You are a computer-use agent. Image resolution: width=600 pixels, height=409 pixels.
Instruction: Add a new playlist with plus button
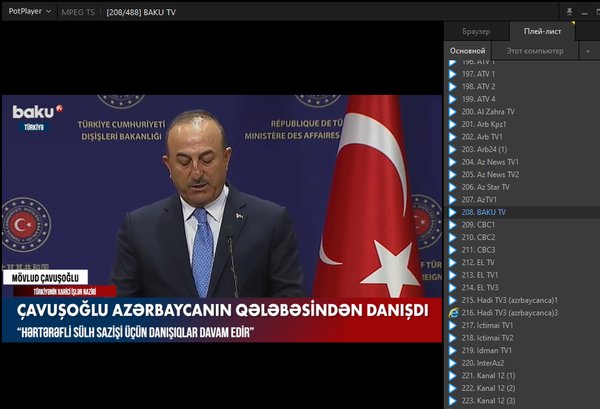[587, 50]
